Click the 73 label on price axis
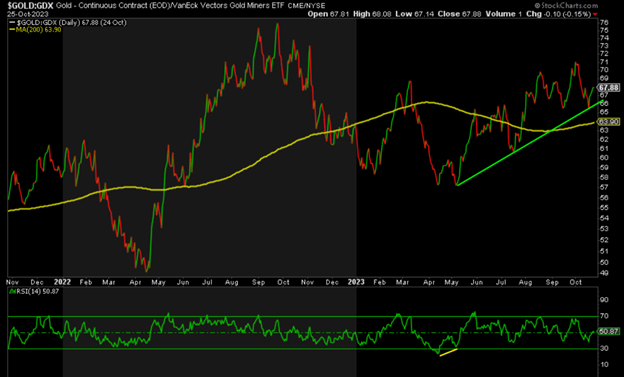The image size is (624, 377). point(604,45)
